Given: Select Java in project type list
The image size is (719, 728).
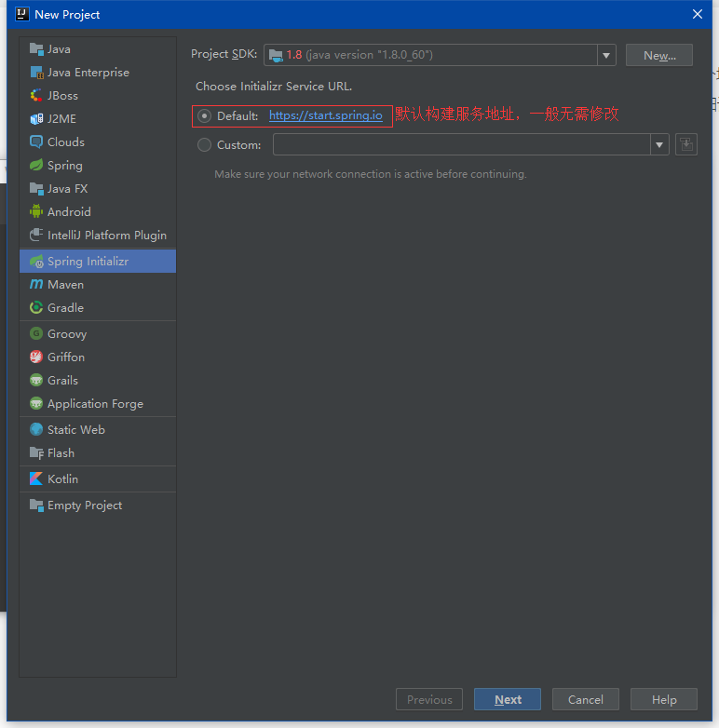Looking at the screenshot, I should click(98, 48).
